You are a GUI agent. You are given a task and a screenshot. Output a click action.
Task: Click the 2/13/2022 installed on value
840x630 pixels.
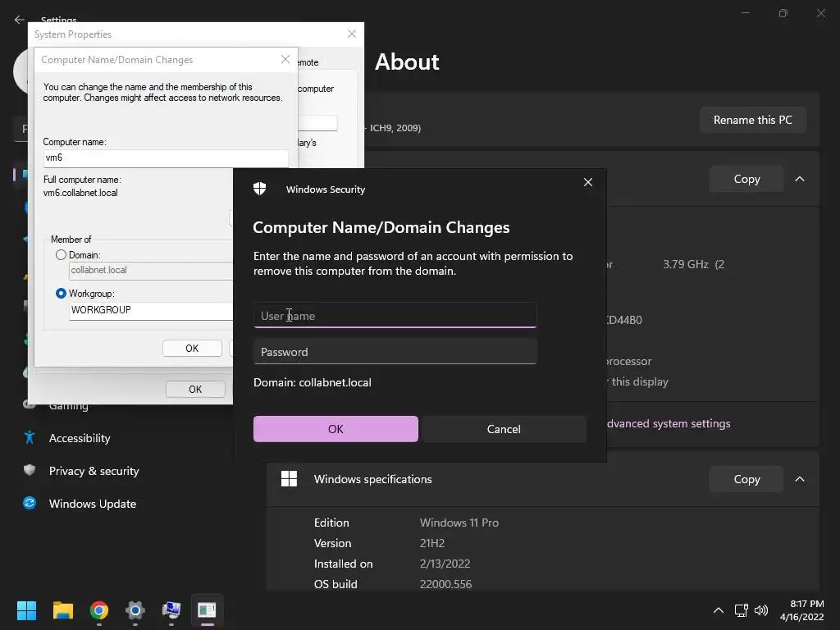(445, 564)
